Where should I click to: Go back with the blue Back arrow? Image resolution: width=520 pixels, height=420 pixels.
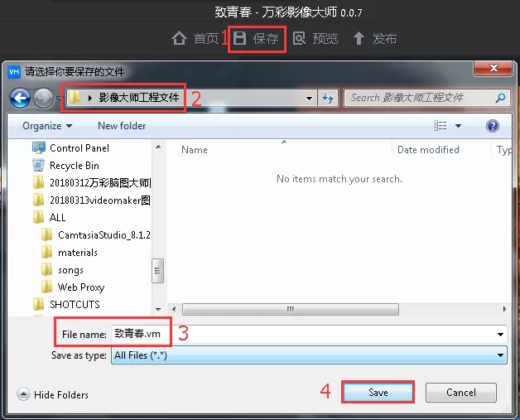(x=20, y=98)
